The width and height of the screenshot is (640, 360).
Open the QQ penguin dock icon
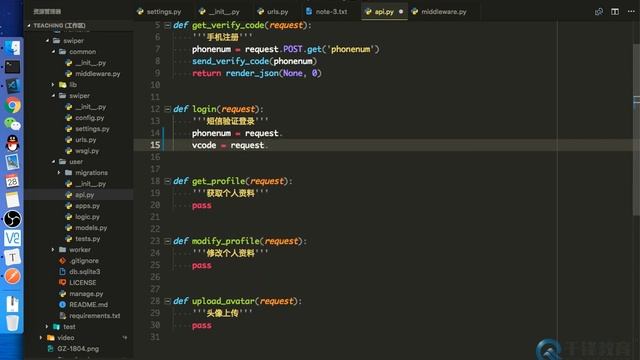pos(12,143)
